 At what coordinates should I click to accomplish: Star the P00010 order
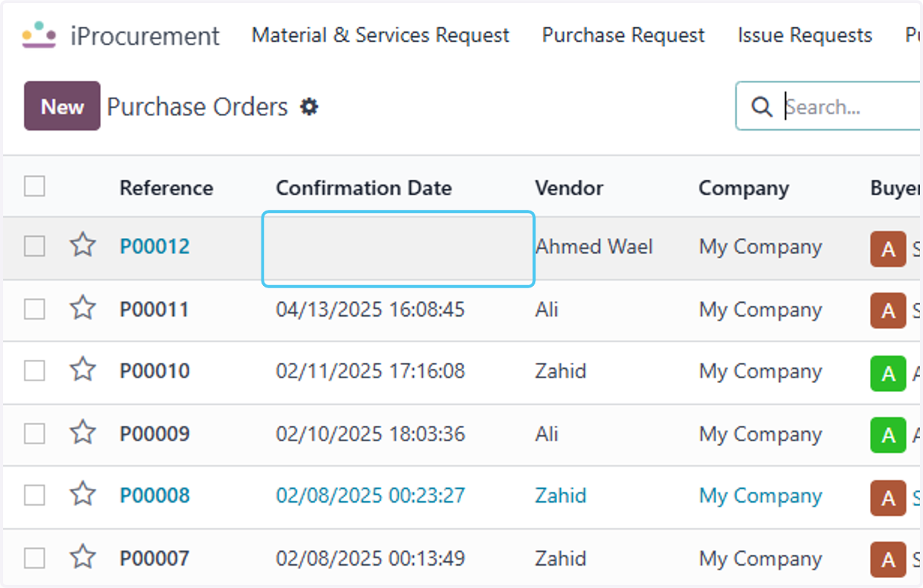82,370
